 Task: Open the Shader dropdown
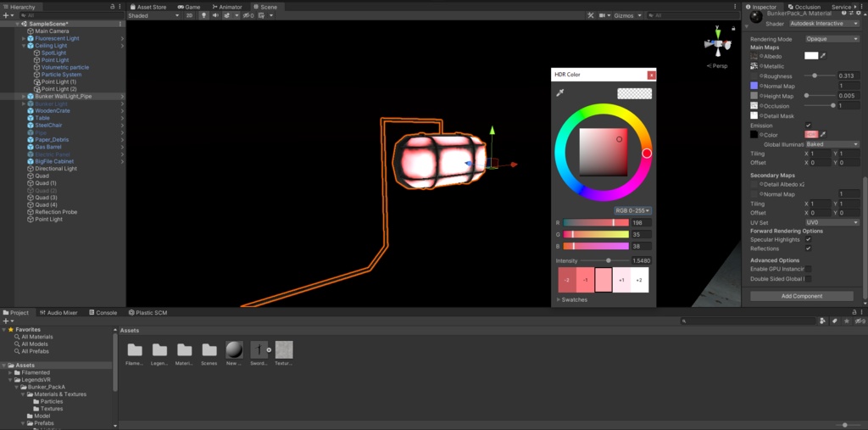click(x=824, y=24)
